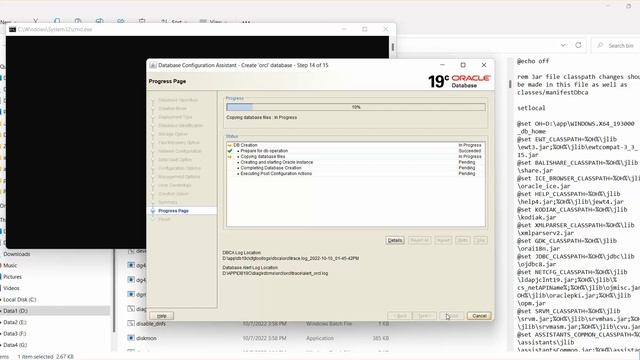Click the 'Windows Batch File' type cell
Screen dimensions: 640x360
329,324
